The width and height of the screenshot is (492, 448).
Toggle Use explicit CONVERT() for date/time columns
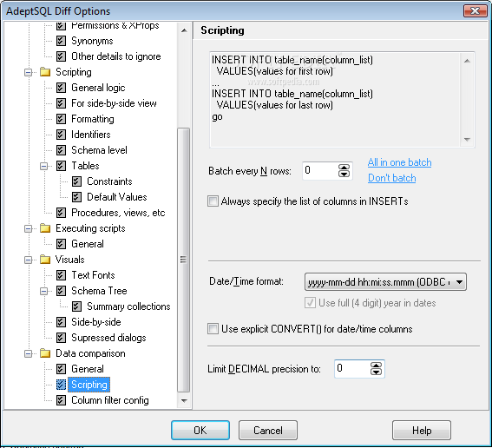pos(213,329)
